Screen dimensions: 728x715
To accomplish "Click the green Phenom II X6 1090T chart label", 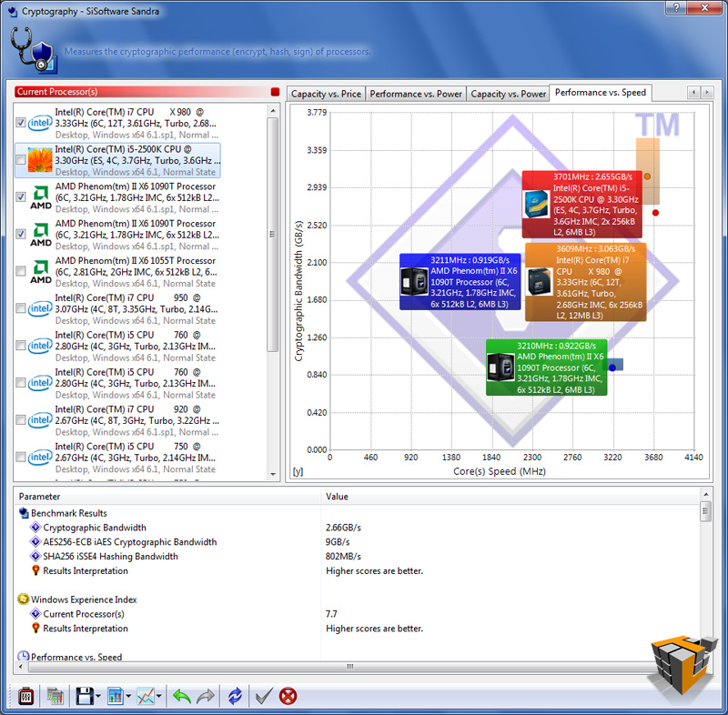I will [x=547, y=368].
